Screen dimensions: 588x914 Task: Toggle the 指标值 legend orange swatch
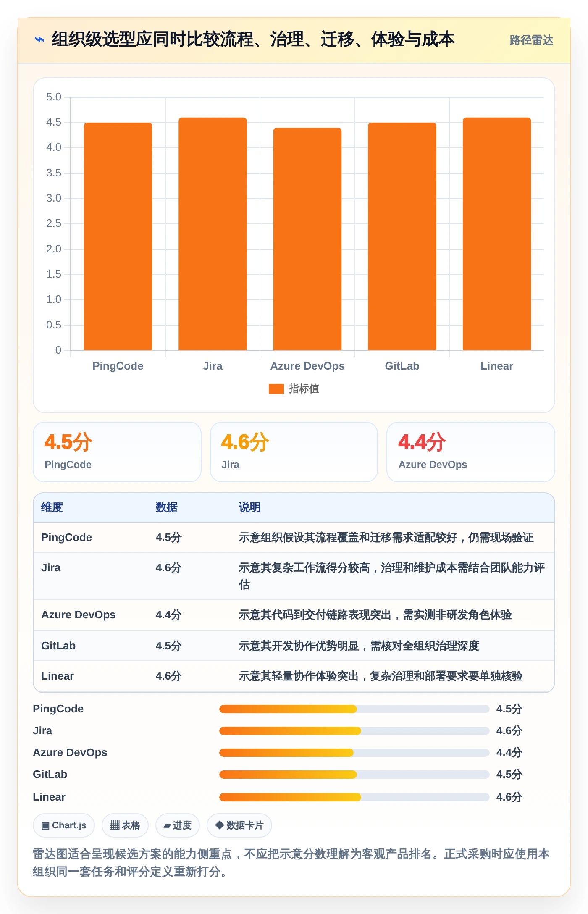click(x=276, y=389)
